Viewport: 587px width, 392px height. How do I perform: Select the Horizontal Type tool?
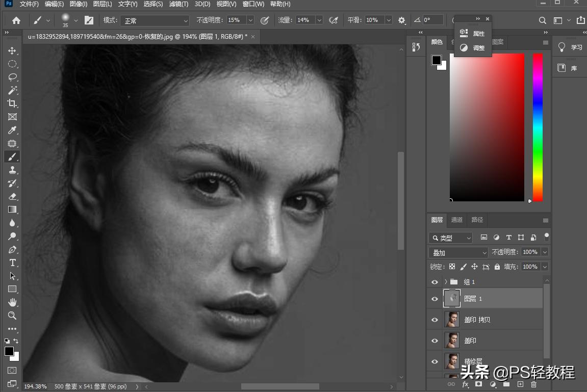(12, 263)
